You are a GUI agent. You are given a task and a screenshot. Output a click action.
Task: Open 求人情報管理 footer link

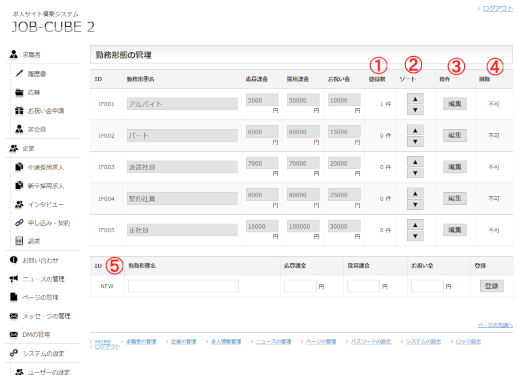[x=226, y=341]
